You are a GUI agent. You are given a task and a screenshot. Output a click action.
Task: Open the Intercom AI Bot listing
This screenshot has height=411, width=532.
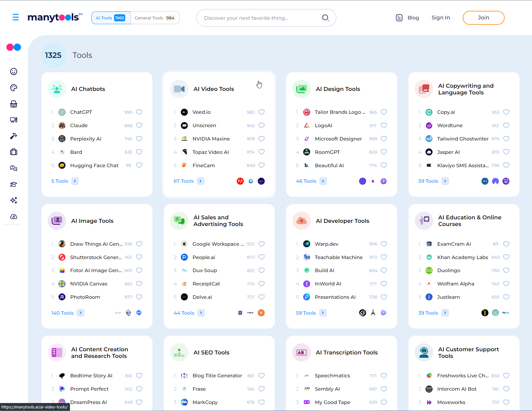point(457,389)
